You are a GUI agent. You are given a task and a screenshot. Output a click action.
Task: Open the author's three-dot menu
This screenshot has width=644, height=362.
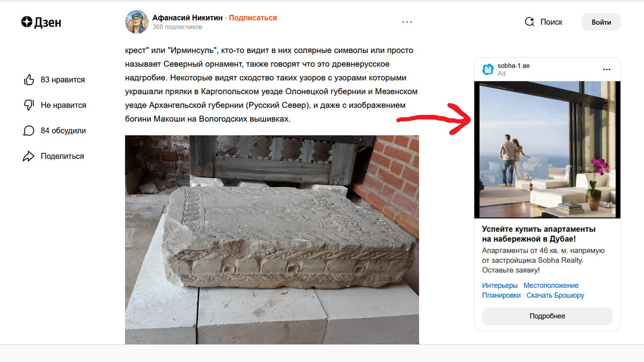click(x=407, y=22)
